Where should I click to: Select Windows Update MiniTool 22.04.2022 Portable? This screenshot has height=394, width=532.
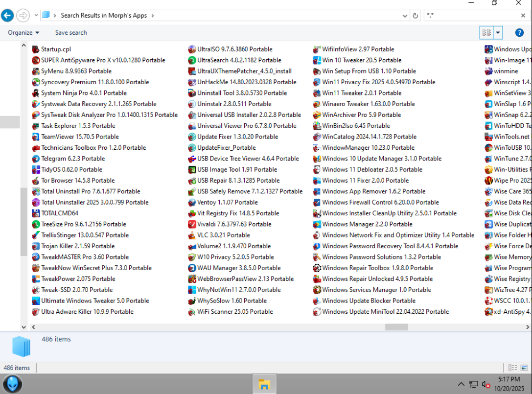pos(381,312)
